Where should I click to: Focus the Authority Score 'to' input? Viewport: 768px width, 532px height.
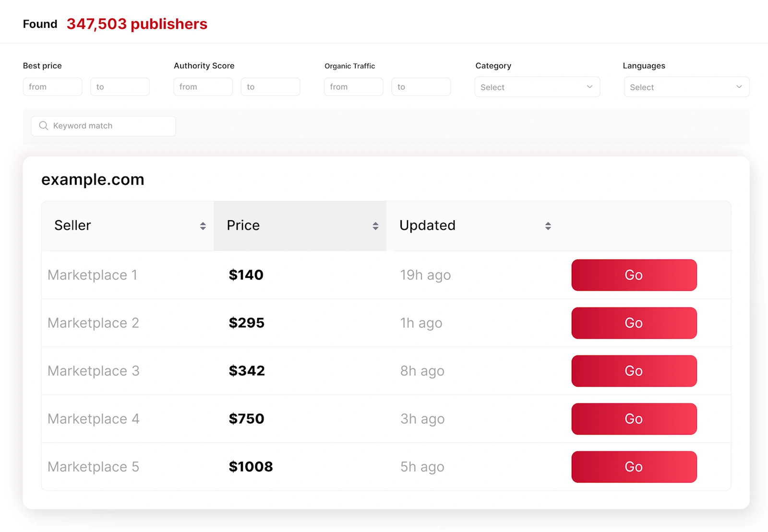click(270, 87)
